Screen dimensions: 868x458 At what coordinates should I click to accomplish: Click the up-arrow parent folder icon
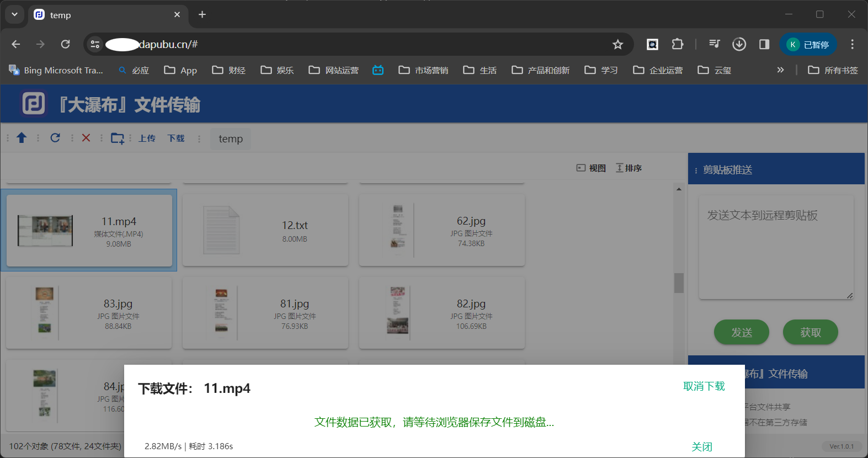click(x=22, y=138)
